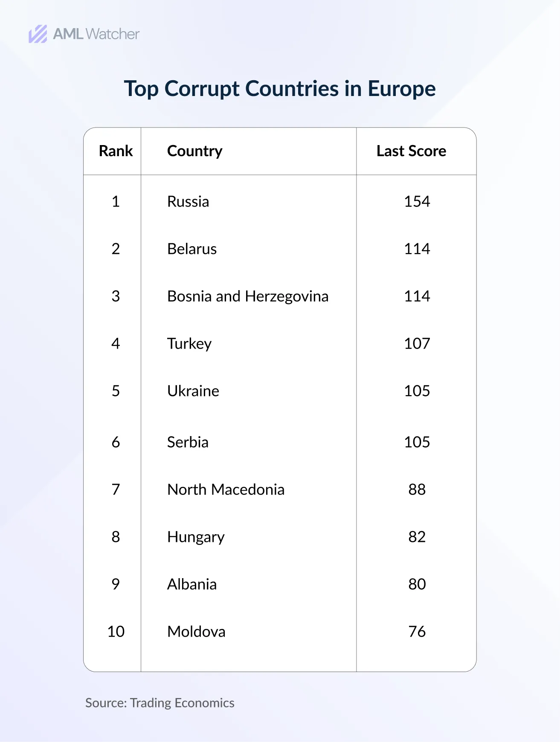Select Albania in the country column

[192, 584]
